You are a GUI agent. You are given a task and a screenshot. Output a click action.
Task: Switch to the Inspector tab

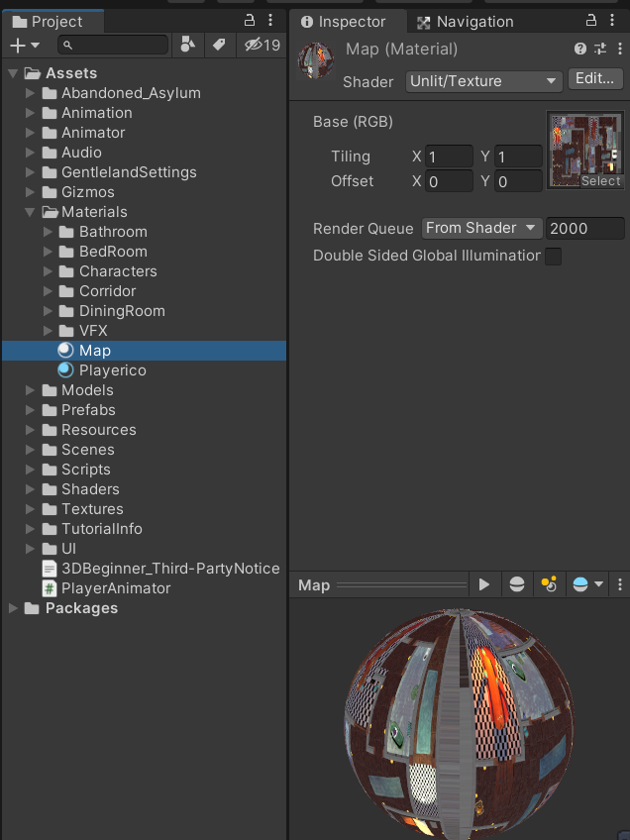point(344,22)
